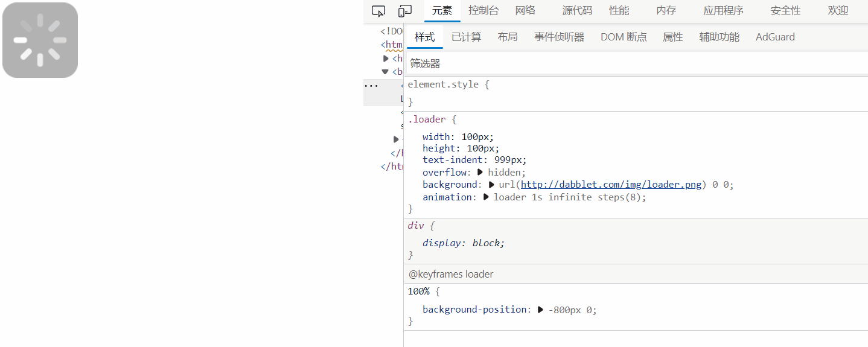Toggle the device emulation icon
This screenshot has width=868, height=347.
(404, 11)
